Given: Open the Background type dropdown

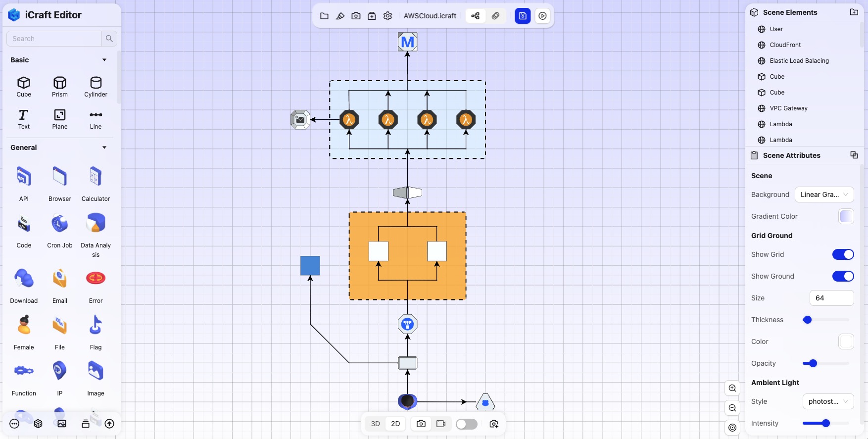Looking at the screenshot, I should pyautogui.click(x=824, y=195).
